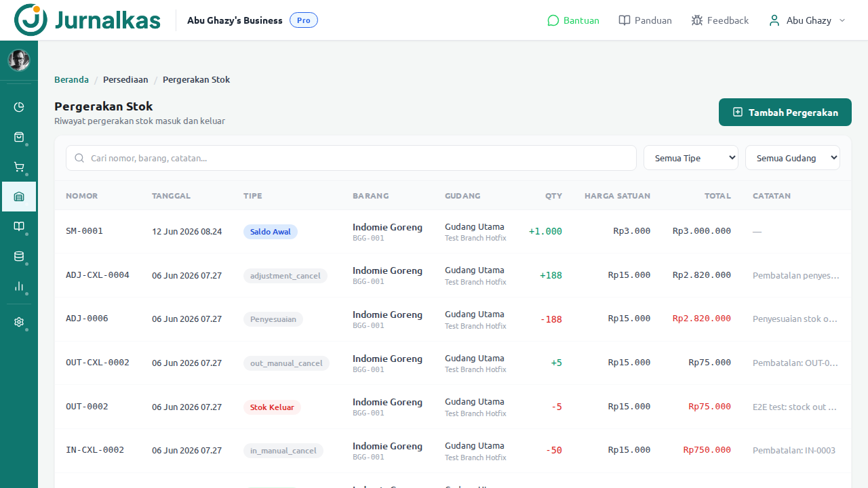Go to Persediaan breadcrumb

[125, 80]
